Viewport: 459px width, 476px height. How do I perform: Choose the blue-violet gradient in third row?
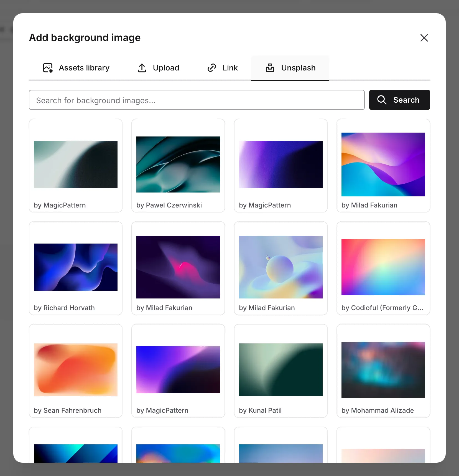point(178,370)
